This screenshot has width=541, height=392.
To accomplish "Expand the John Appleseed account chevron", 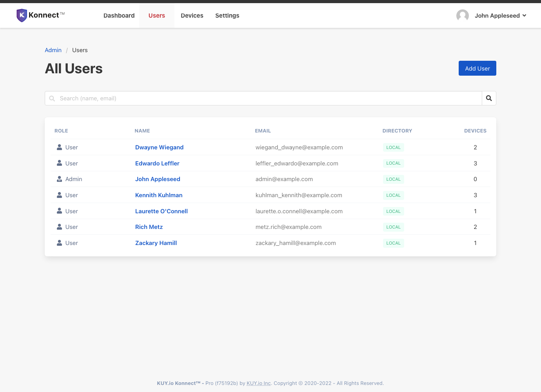I will pyautogui.click(x=525, y=16).
